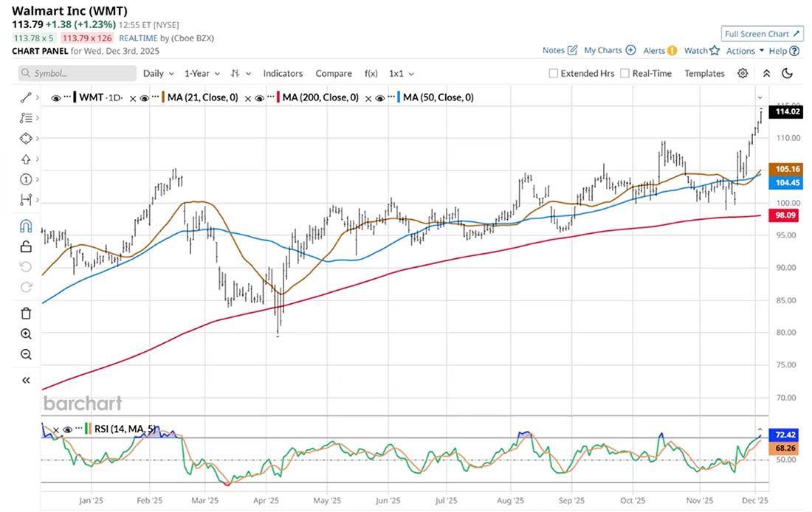Select the trend line drawing tool

click(26, 96)
